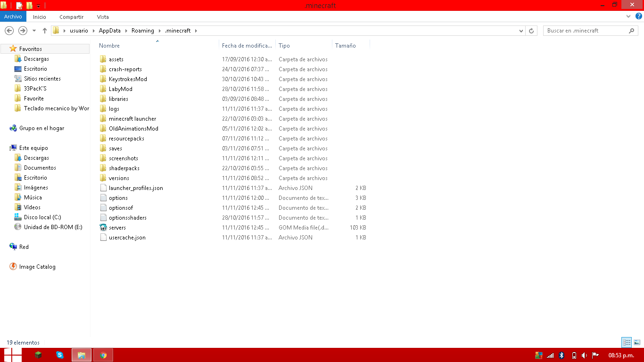Sort by Tamaño column header
Viewport: 644px width, 362px height.
coord(346,46)
